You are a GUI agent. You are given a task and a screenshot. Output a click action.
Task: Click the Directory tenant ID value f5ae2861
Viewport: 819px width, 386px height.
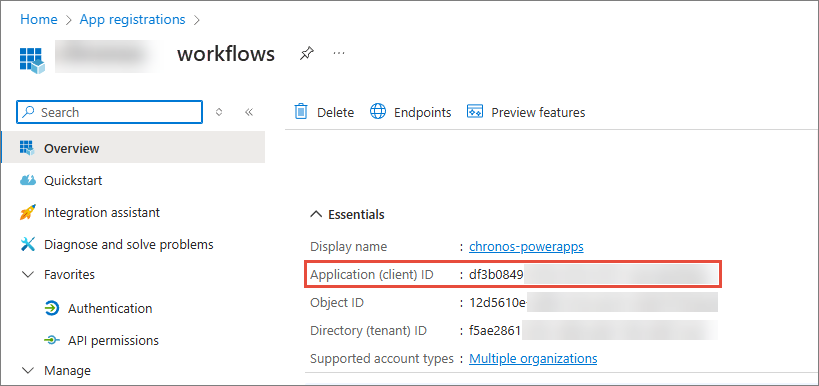[x=496, y=331]
